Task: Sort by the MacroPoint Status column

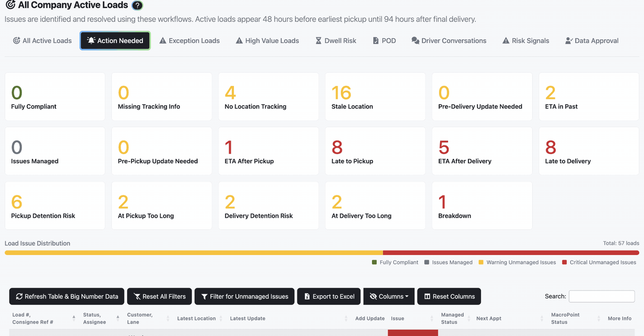Action: (574, 318)
